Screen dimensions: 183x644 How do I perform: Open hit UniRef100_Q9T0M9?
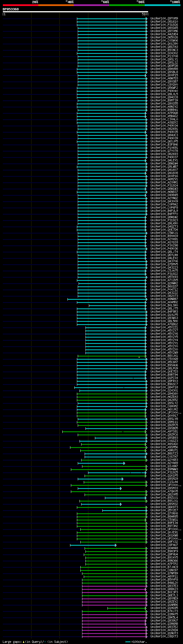coord(164,19)
